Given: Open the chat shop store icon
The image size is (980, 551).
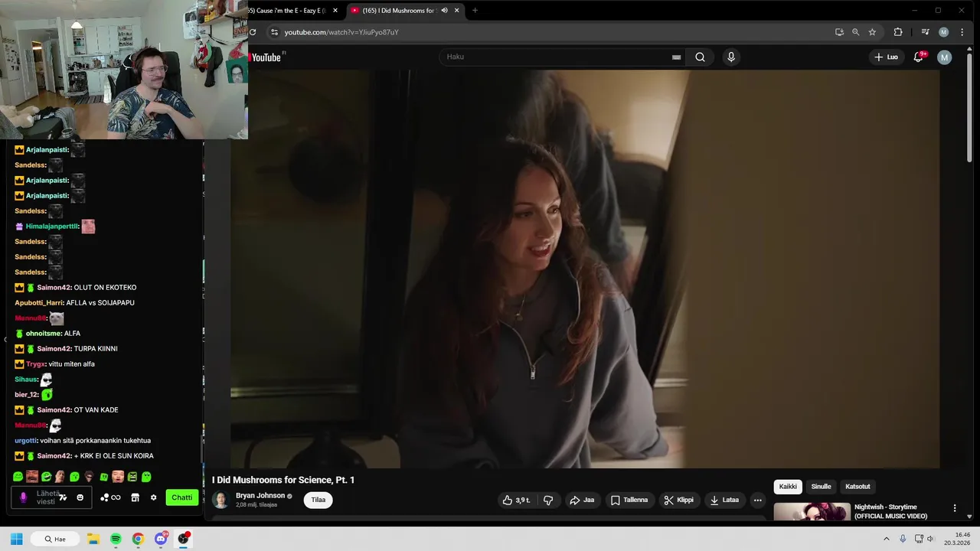Looking at the screenshot, I should [x=135, y=497].
